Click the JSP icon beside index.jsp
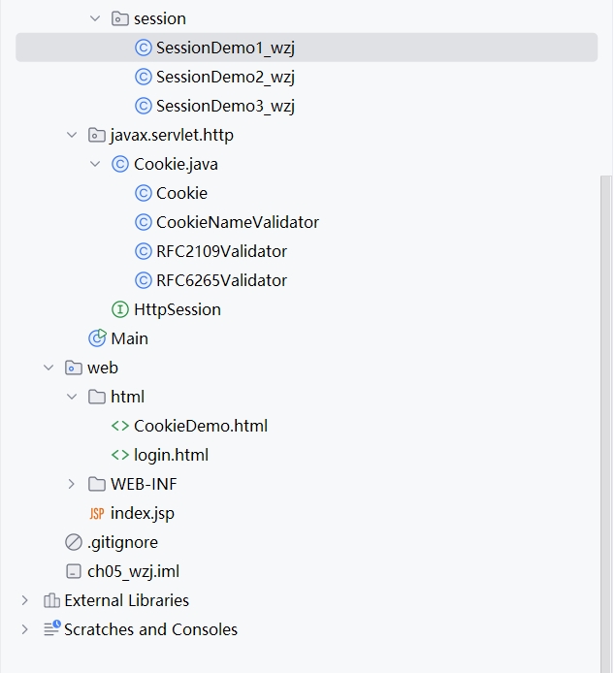This screenshot has height=673, width=616. 97,513
